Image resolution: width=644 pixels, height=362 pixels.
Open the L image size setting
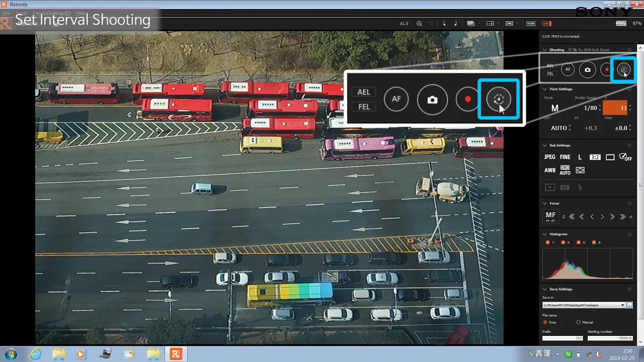tap(580, 157)
